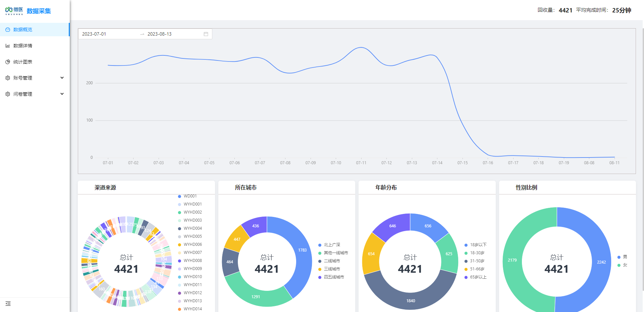Toggle 31-50岁 age legend item
This screenshot has height=312, width=644.
(474, 261)
